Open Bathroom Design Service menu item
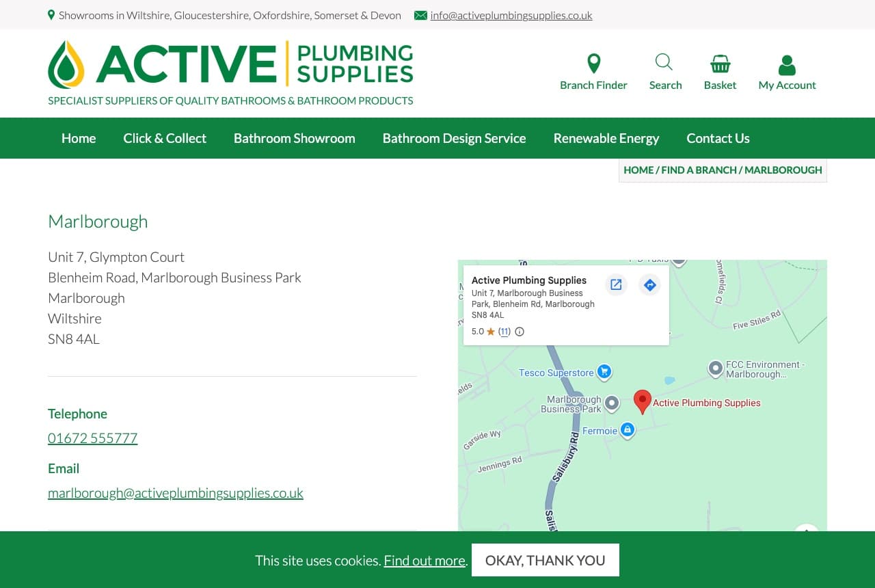875x588 pixels. pyautogui.click(x=455, y=138)
